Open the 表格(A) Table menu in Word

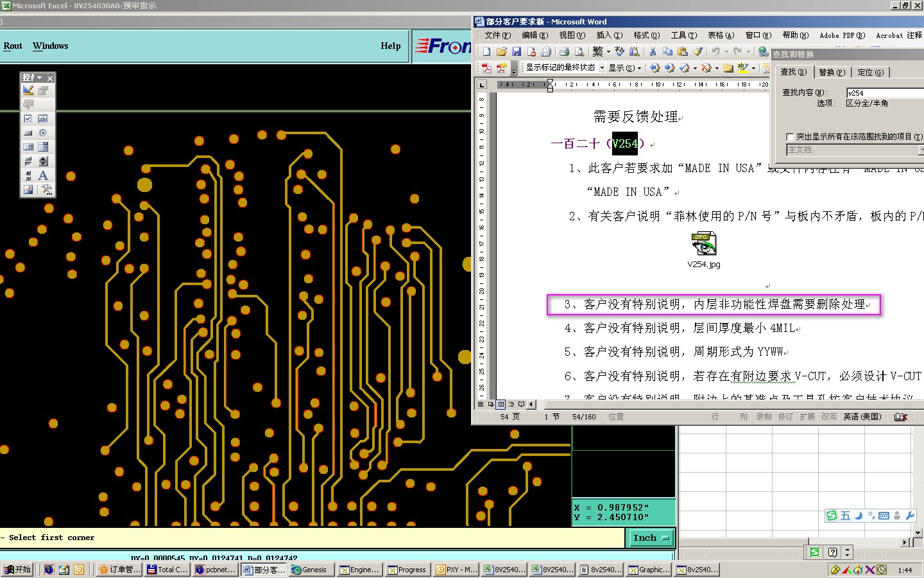[721, 35]
